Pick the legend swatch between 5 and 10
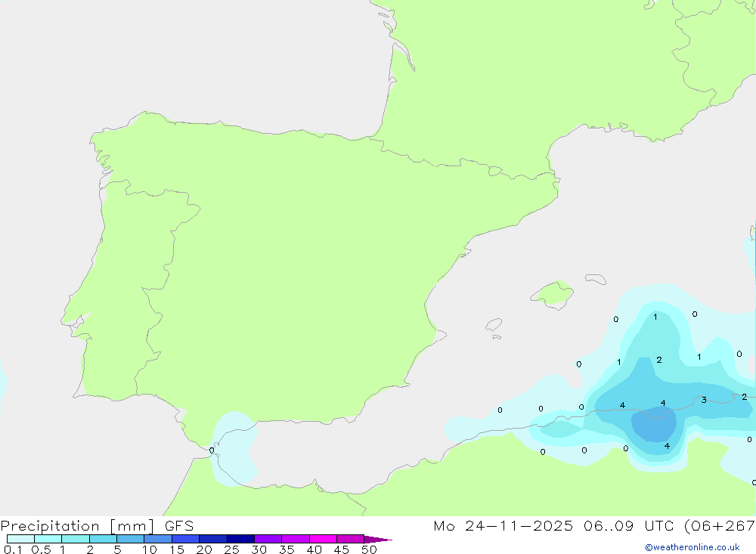The height and width of the screenshot is (554, 756). pyautogui.click(x=131, y=539)
